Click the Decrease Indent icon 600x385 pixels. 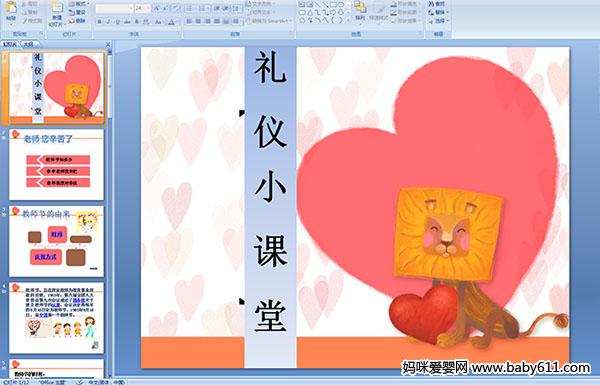217,8
